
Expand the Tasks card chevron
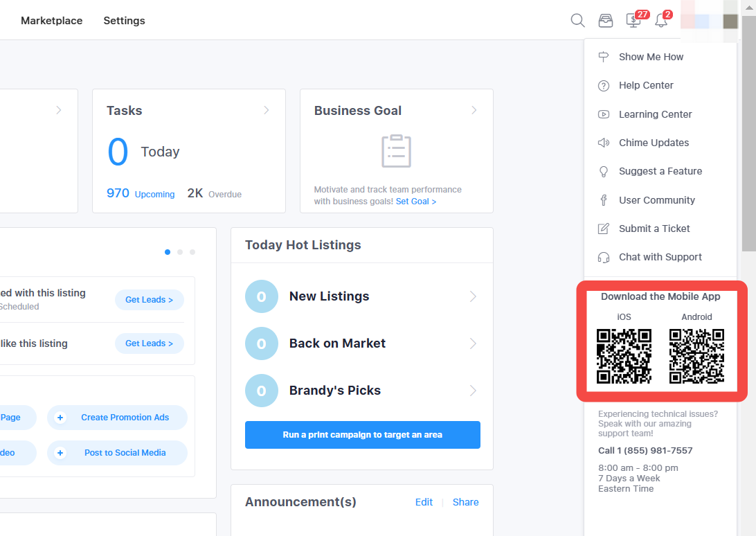click(266, 111)
